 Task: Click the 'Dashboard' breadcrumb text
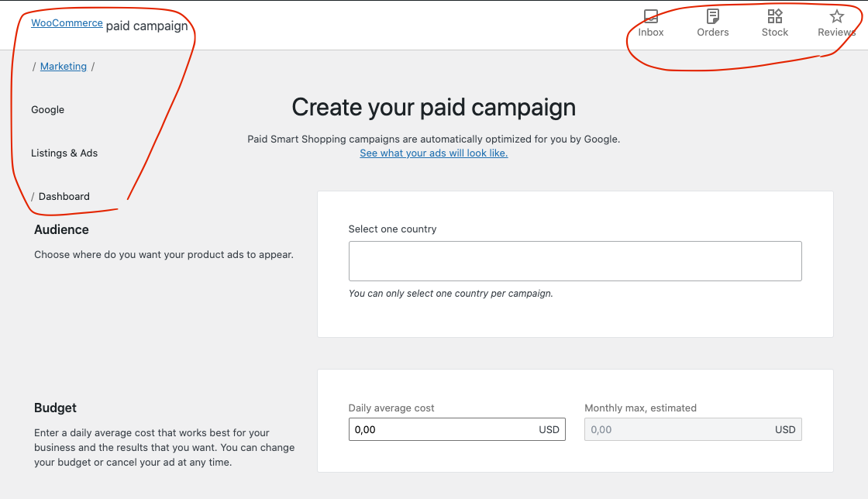pos(64,196)
